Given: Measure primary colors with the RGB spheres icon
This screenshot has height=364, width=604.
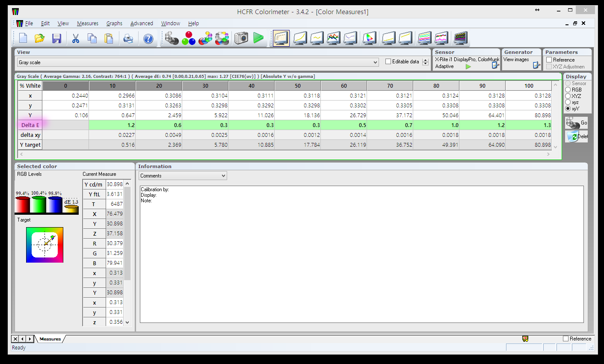Looking at the screenshot, I should coord(188,38).
